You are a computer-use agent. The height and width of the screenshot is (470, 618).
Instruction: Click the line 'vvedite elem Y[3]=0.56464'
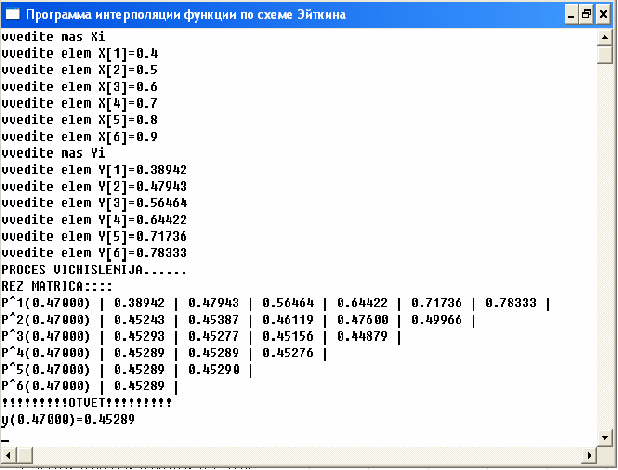click(94, 203)
